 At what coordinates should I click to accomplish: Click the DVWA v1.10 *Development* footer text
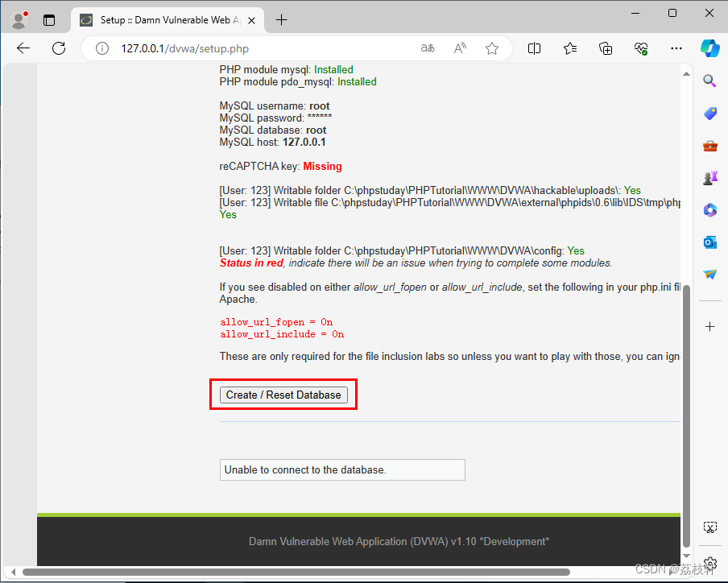(x=399, y=541)
